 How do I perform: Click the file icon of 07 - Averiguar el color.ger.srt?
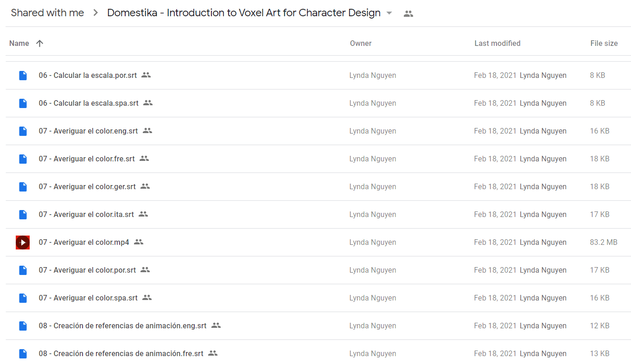click(23, 186)
